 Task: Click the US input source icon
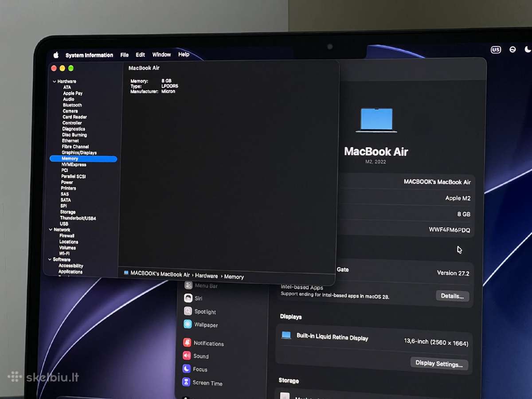click(x=496, y=50)
